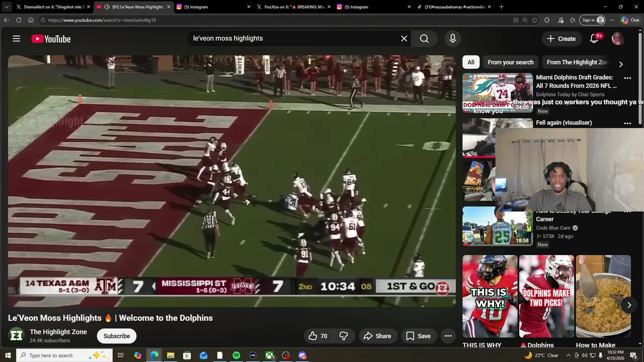Open Microsoft Store from the taskbar
The width and height of the screenshot is (644, 362).
187,355
